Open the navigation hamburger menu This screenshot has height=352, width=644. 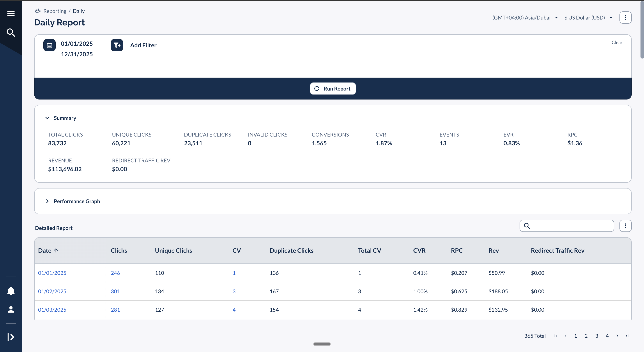(11, 14)
